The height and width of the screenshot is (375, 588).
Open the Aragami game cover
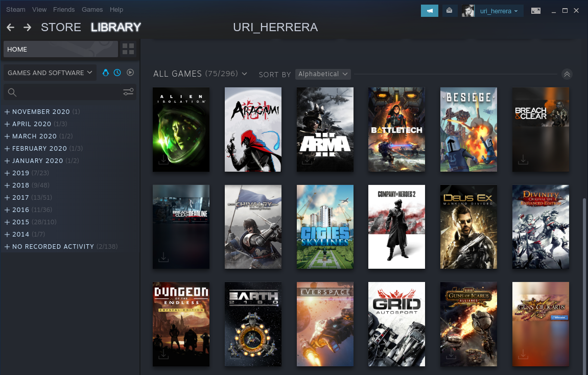point(253,130)
